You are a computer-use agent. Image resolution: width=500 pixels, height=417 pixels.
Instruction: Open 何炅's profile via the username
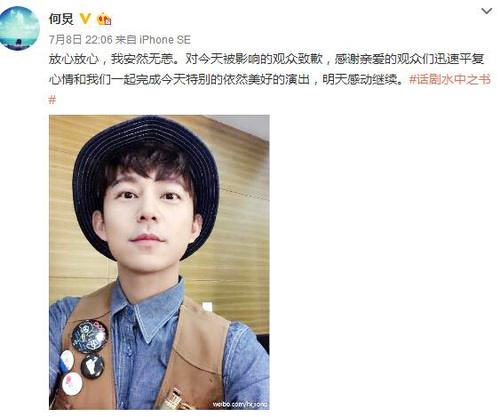pyautogui.click(x=61, y=19)
